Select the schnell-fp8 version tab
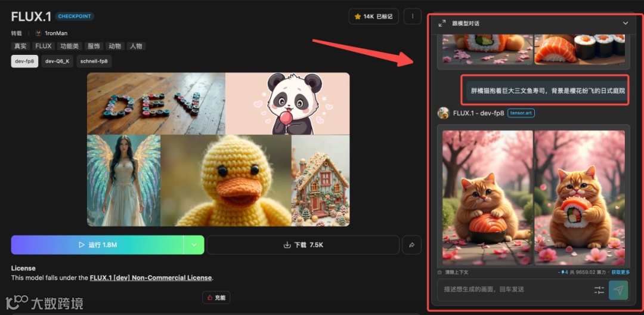The width and height of the screenshot is (644, 315). coord(94,61)
